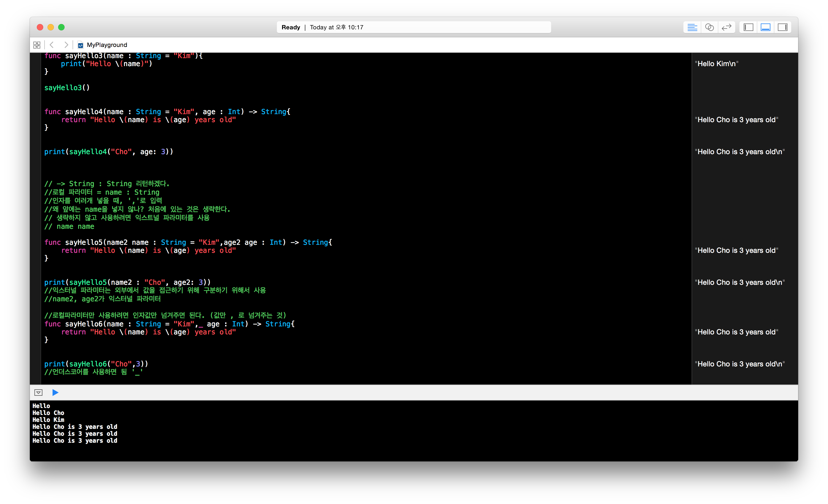Viewport: 828px width, 504px height.
Task: Show the Standard editor
Action: (x=692, y=27)
